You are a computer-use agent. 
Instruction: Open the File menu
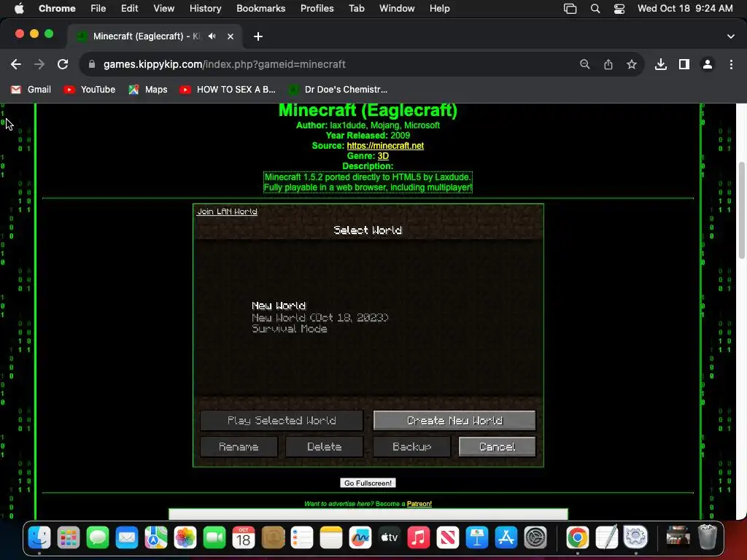(98, 9)
